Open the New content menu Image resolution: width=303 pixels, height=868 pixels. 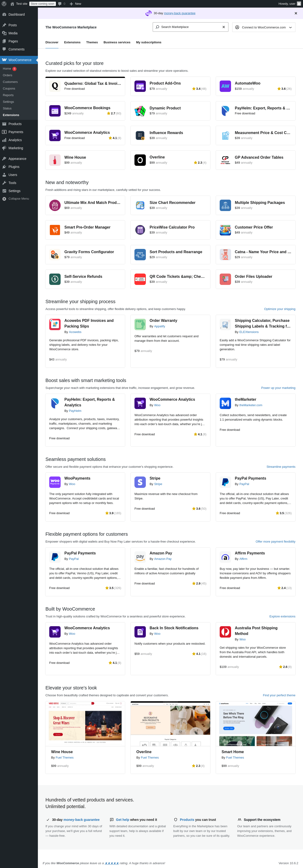(76, 4)
